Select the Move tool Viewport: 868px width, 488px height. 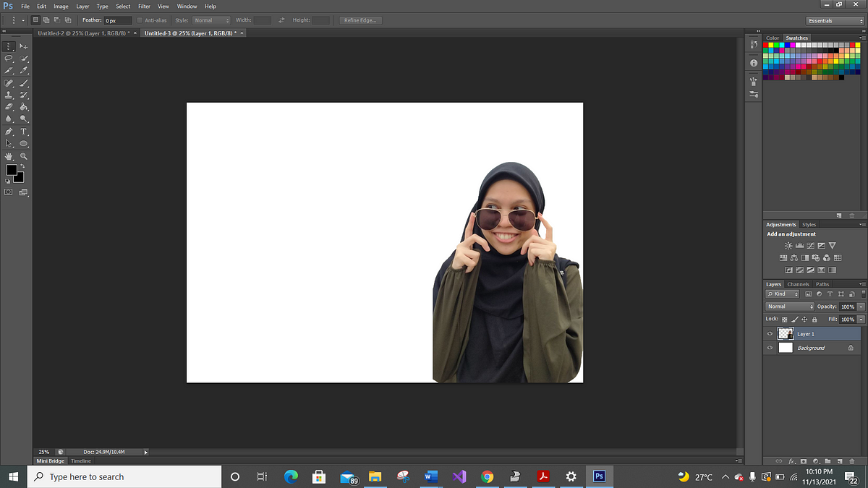pos(24,46)
